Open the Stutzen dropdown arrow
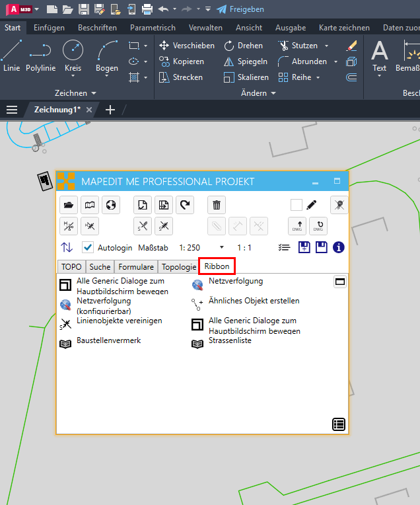 point(326,46)
